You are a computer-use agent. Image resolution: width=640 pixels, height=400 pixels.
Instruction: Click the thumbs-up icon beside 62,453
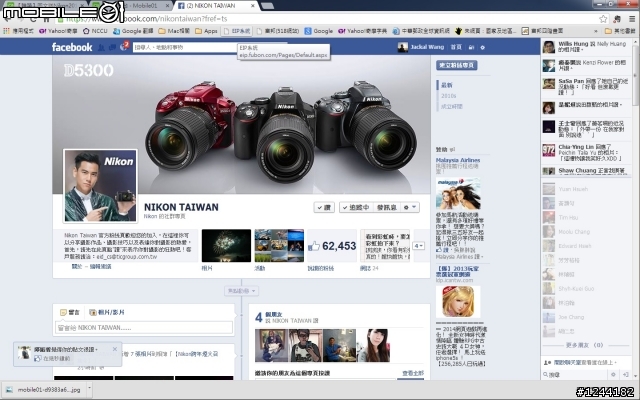314,246
